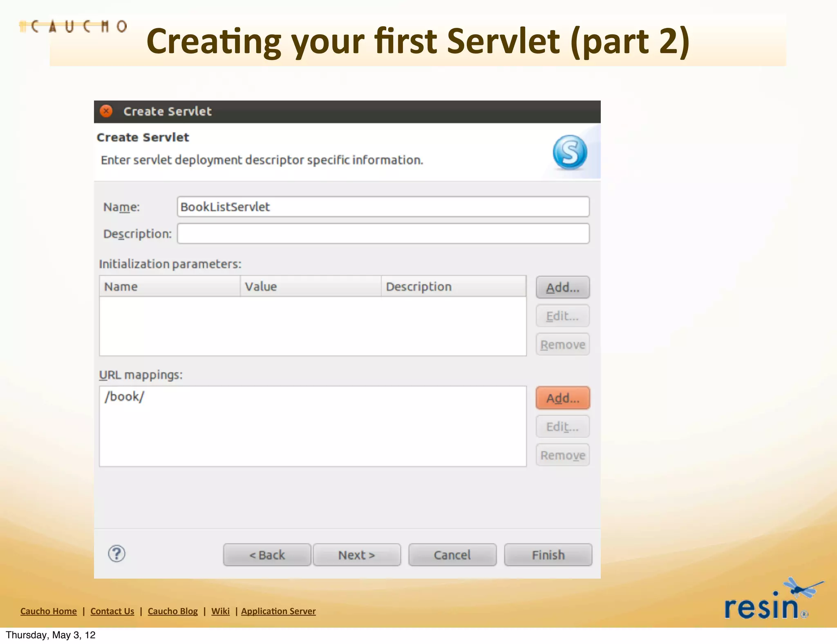The height and width of the screenshot is (644, 837).
Task: Close the Create Servlet dialog
Action: pyautogui.click(x=106, y=111)
